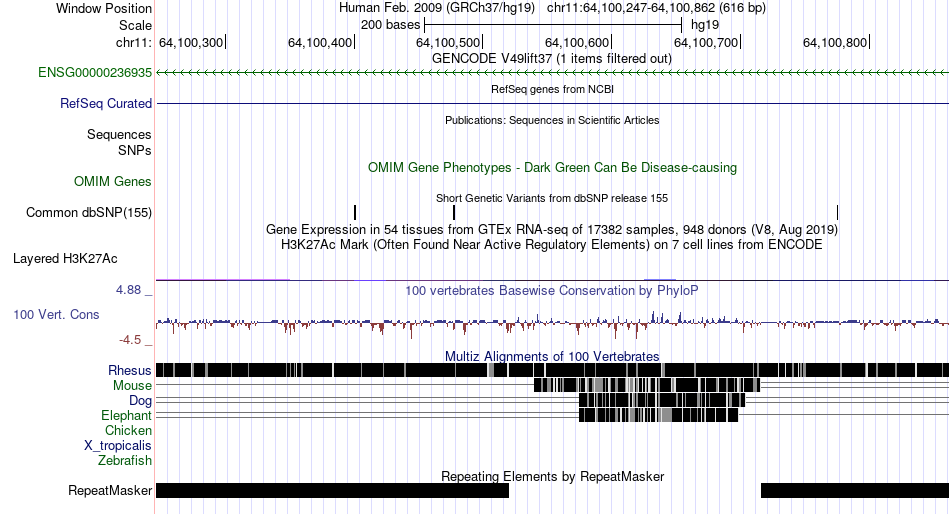Click the ENSG00000236935 gene label

click(x=95, y=73)
